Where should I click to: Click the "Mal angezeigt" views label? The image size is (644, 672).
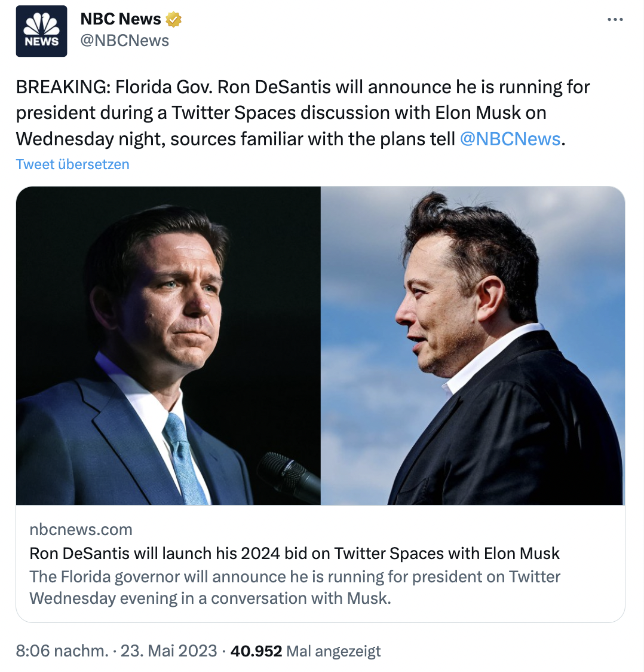coord(333,650)
